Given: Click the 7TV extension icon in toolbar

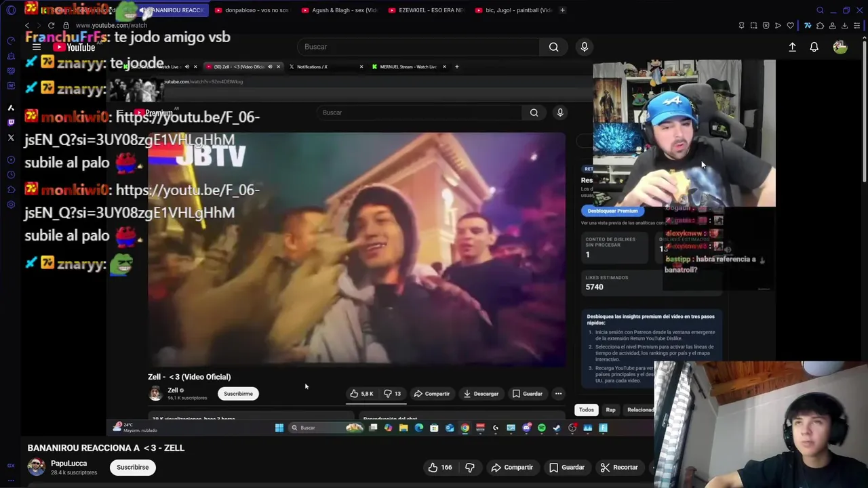Looking at the screenshot, I should tap(808, 26).
